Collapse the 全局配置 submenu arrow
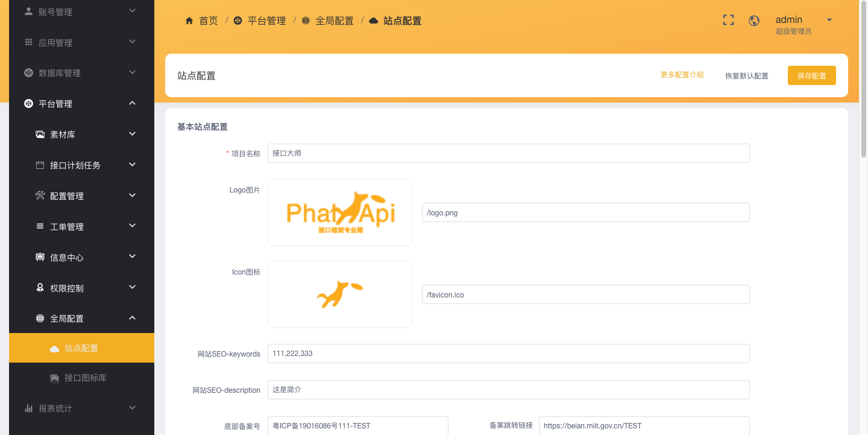 coord(133,318)
